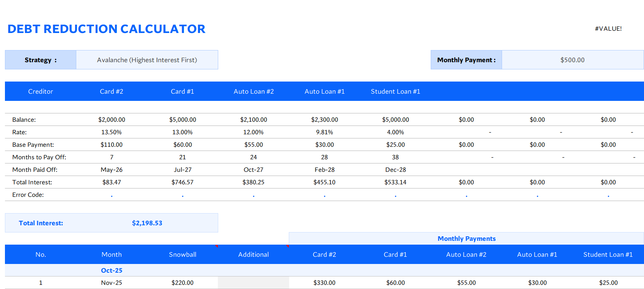Select the $2,100.00 balance cell

click(254, 119)
